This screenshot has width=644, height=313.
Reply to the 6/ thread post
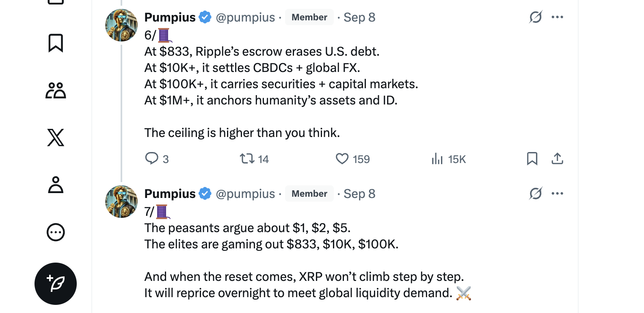(152, 159)
